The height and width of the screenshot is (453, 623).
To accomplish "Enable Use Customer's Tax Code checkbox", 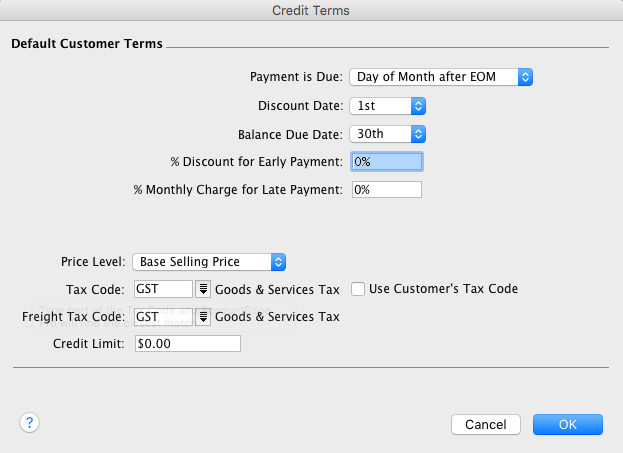I will point(359,289).
